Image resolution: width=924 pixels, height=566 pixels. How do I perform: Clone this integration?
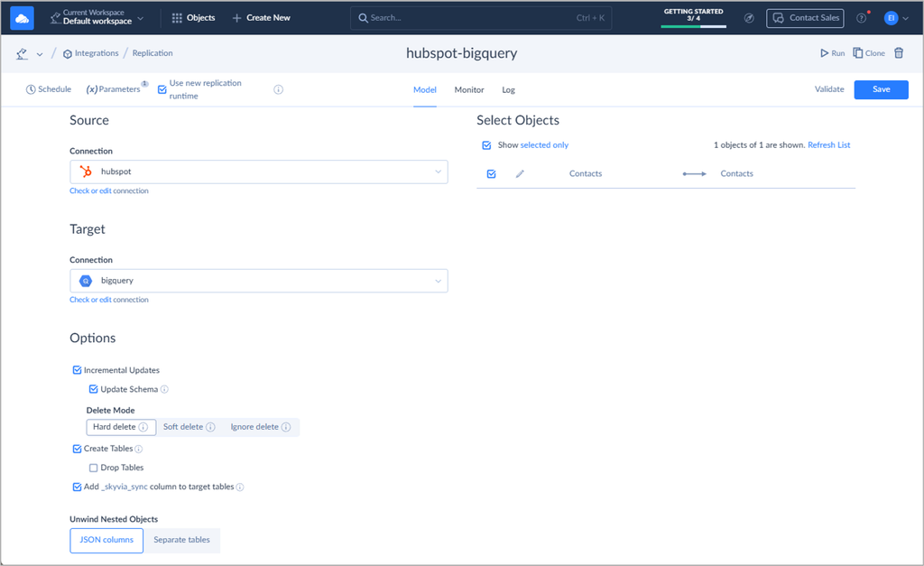click(869, 53)
